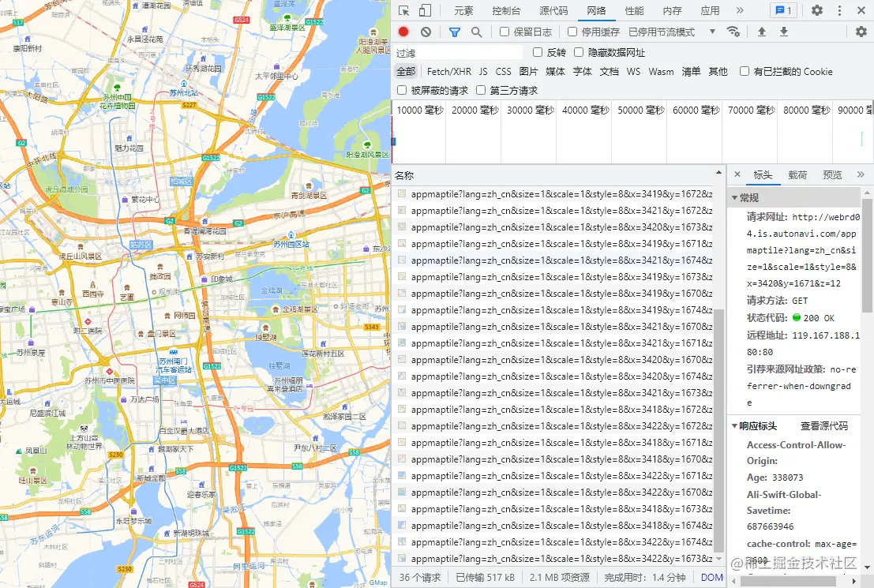
Task: Clear the network log with the clear icon
Action: (426, 32)
